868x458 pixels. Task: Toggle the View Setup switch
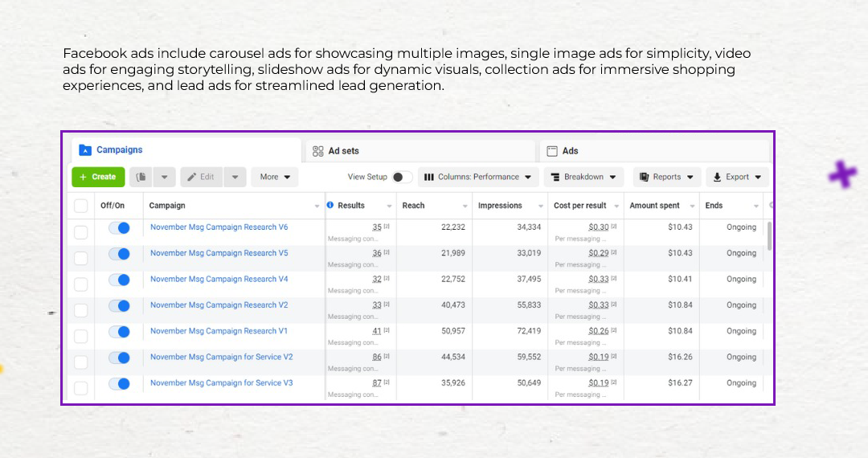(x=402, y=177)
